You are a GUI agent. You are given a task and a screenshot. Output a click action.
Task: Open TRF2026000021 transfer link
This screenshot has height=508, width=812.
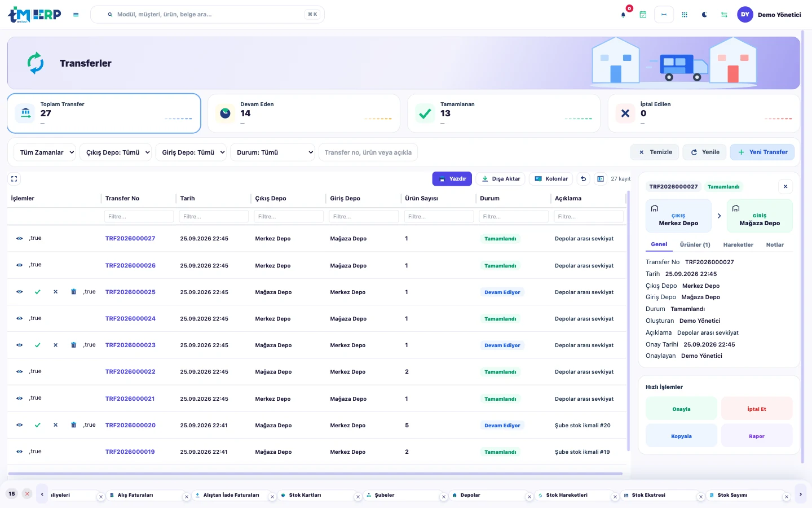[130, 399]
